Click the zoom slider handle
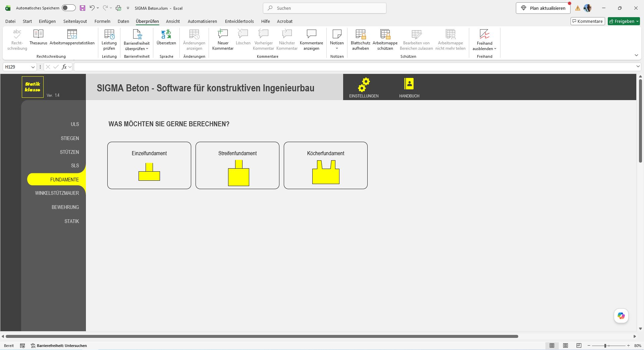This screenshot has height=350, width=644. [605, 346]
